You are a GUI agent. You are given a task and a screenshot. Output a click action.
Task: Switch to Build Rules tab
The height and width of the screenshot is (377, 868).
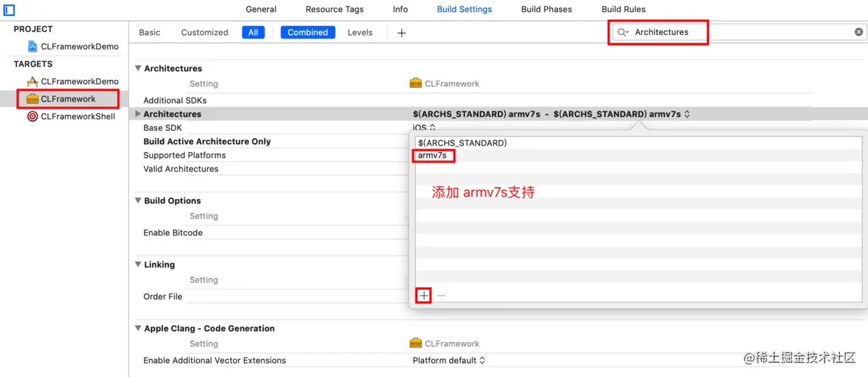click(624, 9)
